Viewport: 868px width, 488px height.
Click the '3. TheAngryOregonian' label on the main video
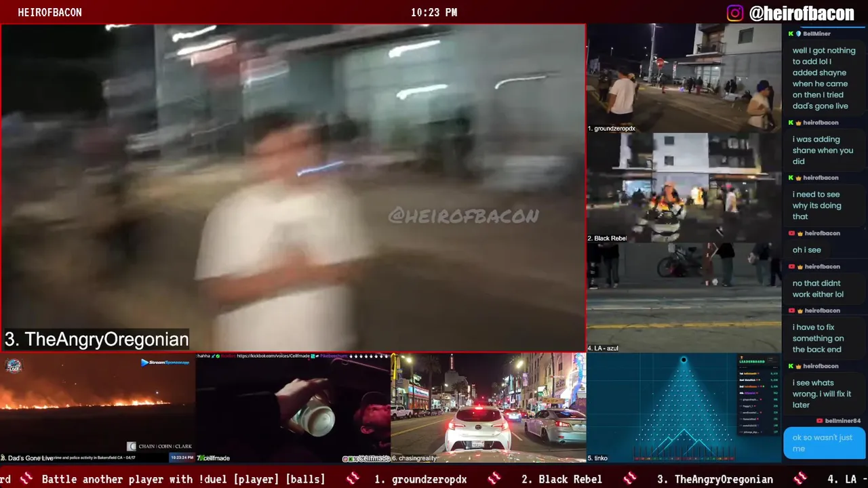click(97, 339)
